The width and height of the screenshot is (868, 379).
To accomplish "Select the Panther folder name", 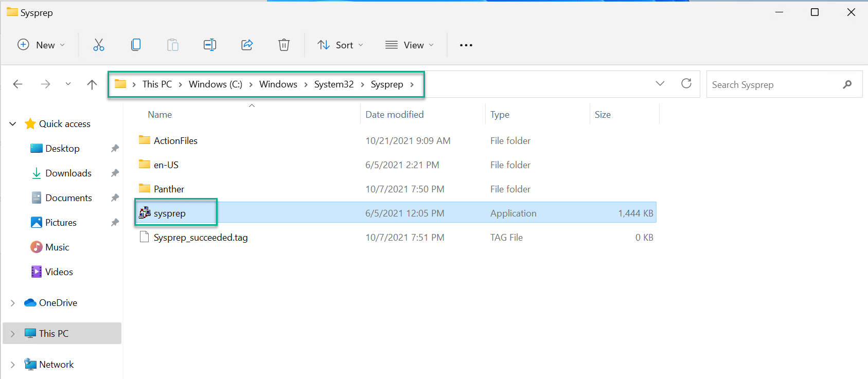I will (x=169, y=189).
